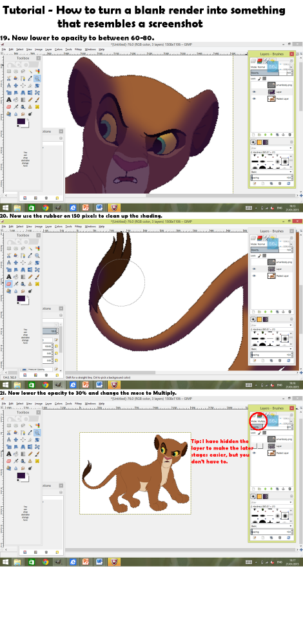
Task: Switch to Patterns tab in step 19 dock
Action: [259, 142]
